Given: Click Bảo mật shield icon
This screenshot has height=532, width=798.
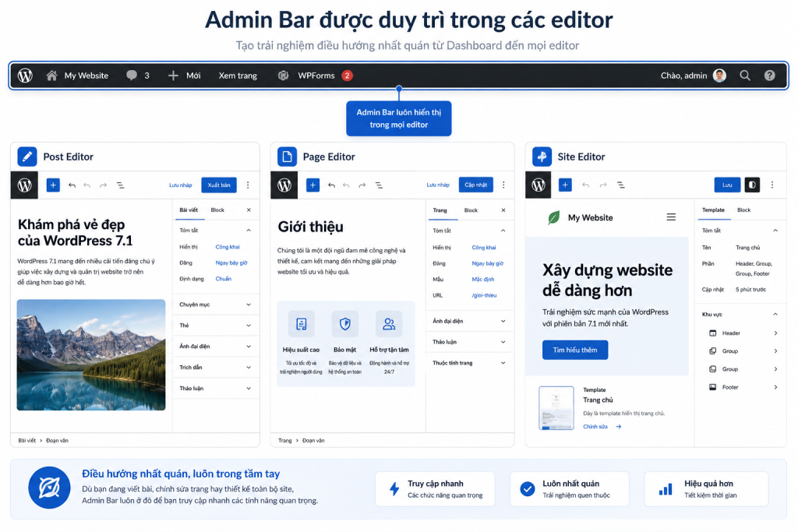Looking at the screenshot, I should tap(345, 324).
